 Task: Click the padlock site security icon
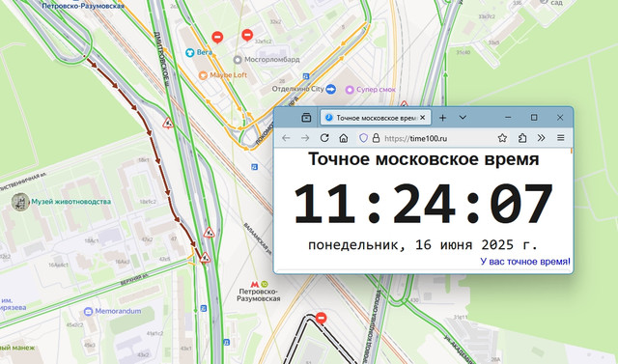click(376, 137)
